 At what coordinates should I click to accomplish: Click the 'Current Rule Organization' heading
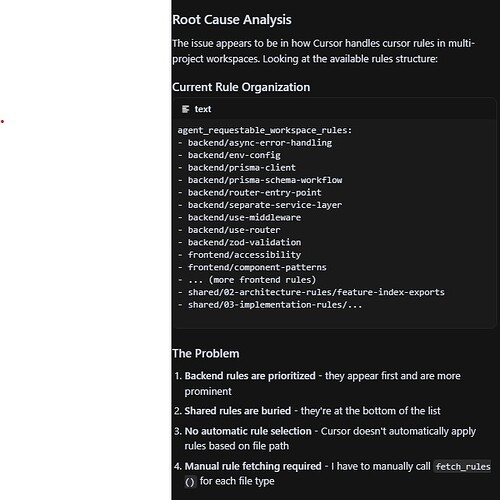241,87
